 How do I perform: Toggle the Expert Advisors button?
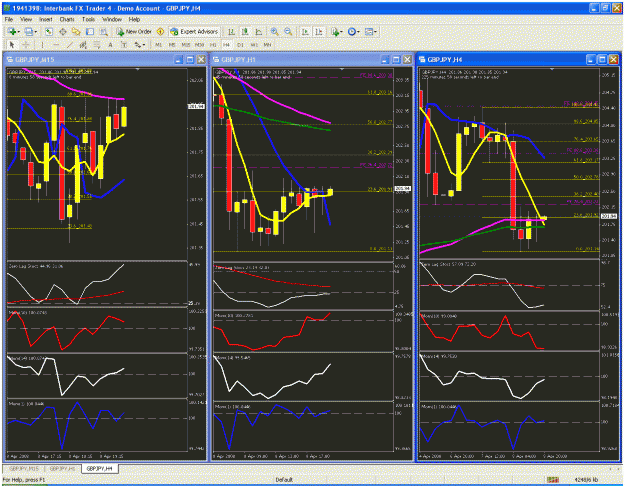click(x=195, y=31)
